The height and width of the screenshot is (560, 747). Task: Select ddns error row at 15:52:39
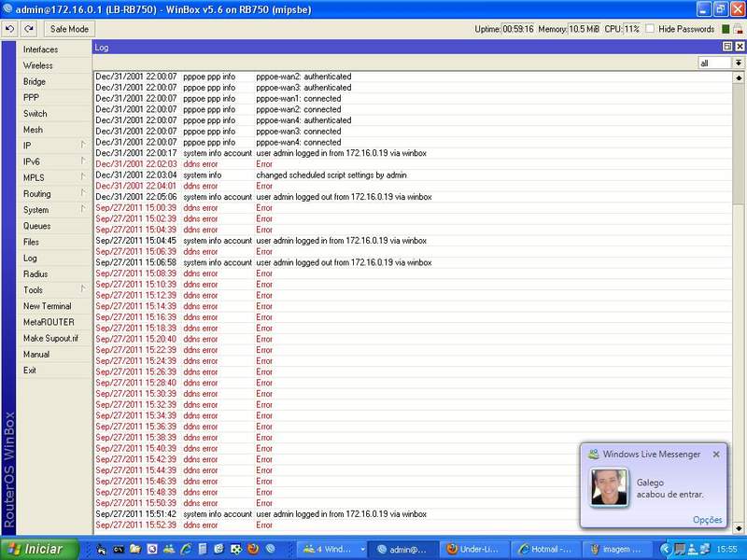(413, 525)
